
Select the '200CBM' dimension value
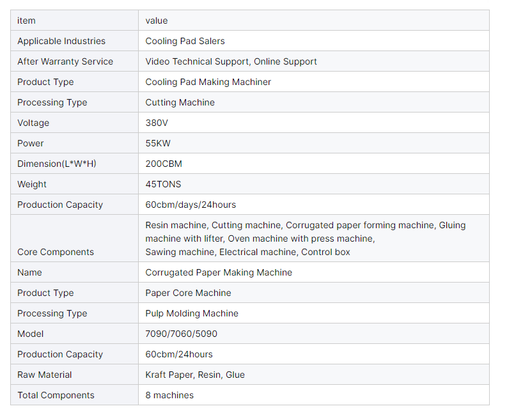[164, 164]
